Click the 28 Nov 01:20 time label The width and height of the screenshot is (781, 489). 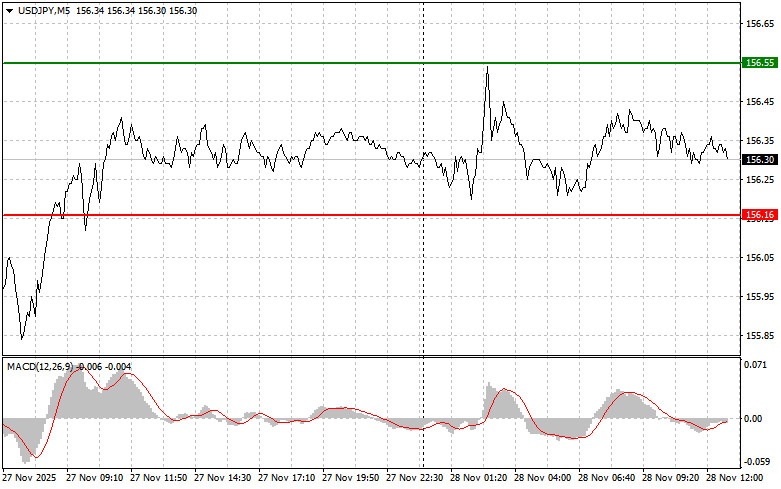click(x=479, y=478)
